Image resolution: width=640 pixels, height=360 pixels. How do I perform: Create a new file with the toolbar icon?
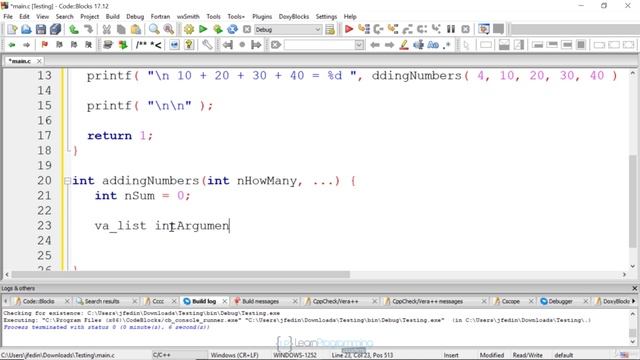(12, 29)
